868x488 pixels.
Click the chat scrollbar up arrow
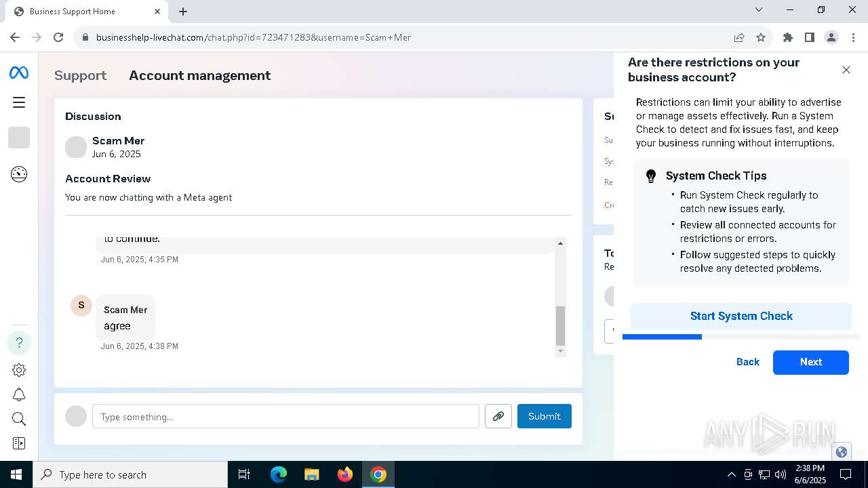pyautogui.click(x=560, y=243)
